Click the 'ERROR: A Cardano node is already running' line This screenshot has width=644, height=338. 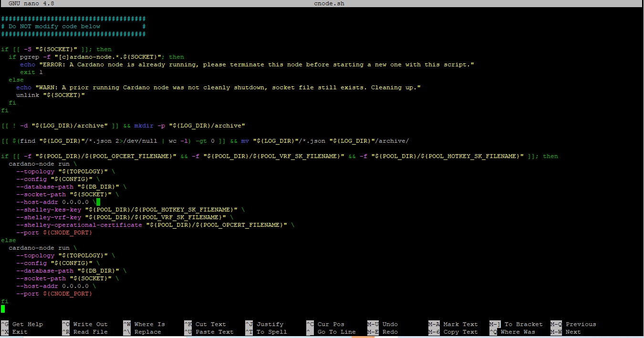[247, 64]
